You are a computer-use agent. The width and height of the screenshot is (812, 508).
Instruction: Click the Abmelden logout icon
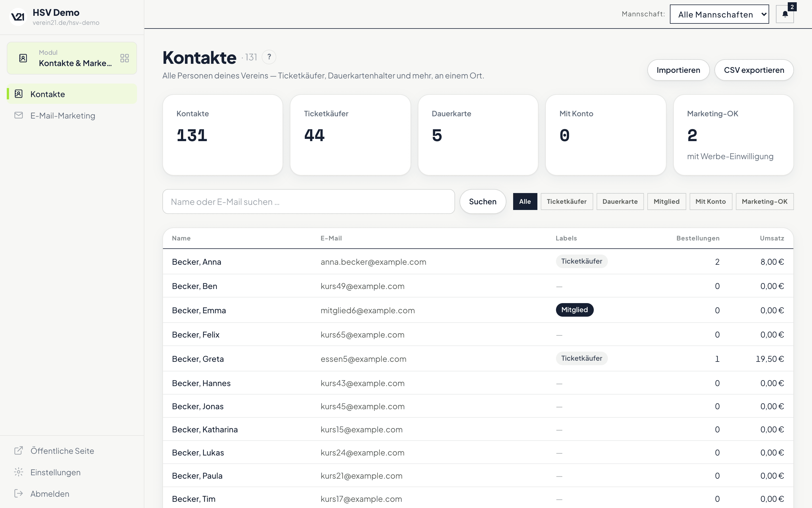(x=19, y=494)
